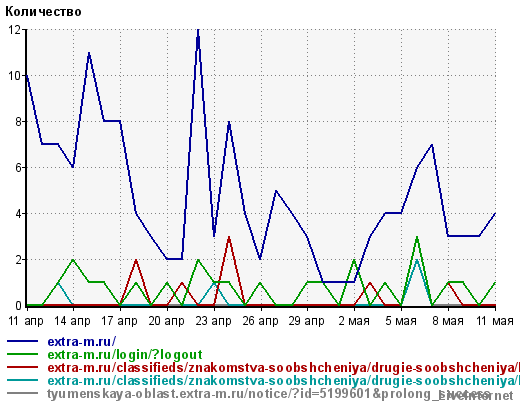Click the '14 апр' date label
The height and width of the screenshot is (405, 520).
[x=72, y=321]
